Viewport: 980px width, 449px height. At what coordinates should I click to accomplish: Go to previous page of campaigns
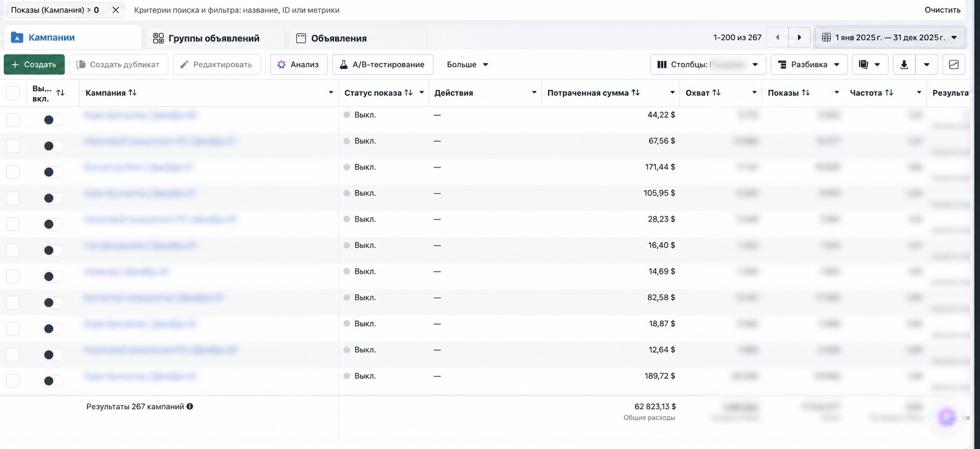777,38
